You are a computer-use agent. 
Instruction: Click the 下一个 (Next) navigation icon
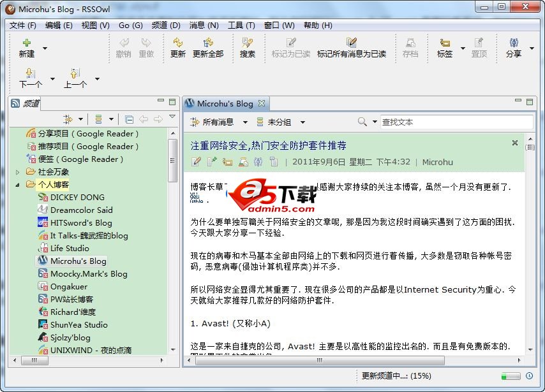pyautogui.click(x=30, y=73)
